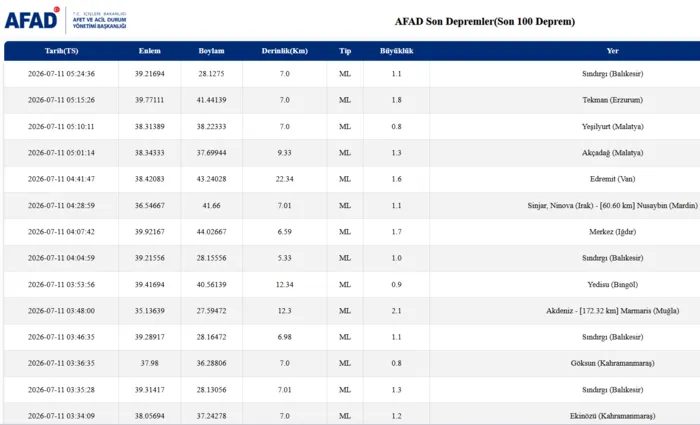The height and width of the screenshot is (425, 700).
Task: Click longitude value 41.44139
Action: pyautogui.click(x=211, y=100)
